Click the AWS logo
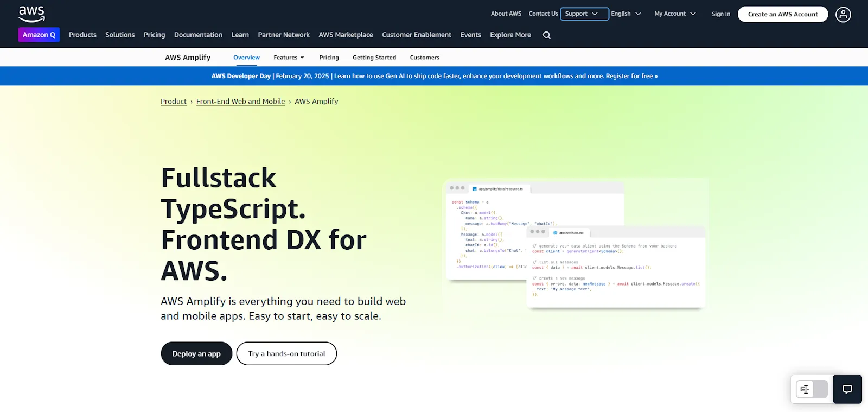The width and height of the screenshot is (868, 412). click(x=31, y=14)
